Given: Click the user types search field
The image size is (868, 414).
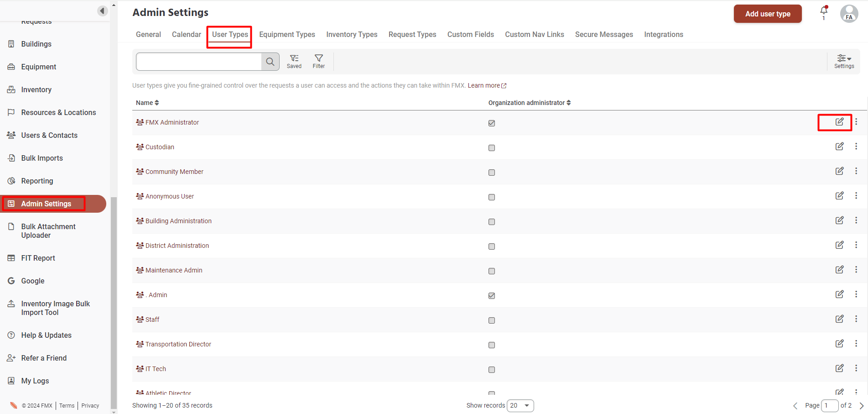Looking at the screenshot, I should pos(198,62).
